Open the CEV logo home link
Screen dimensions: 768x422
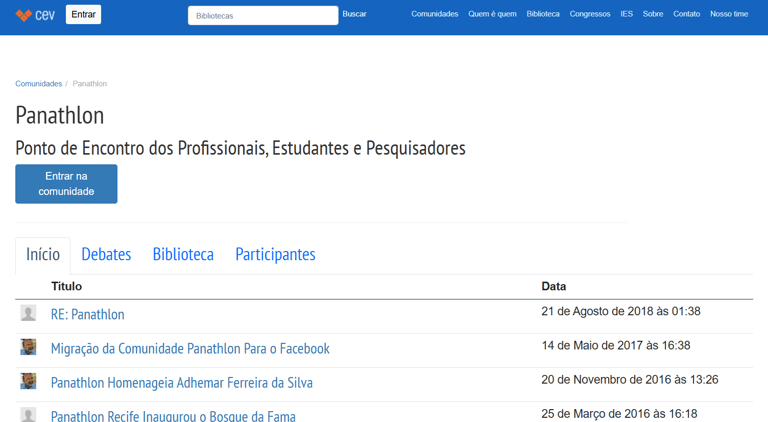(x=35, y=15)
